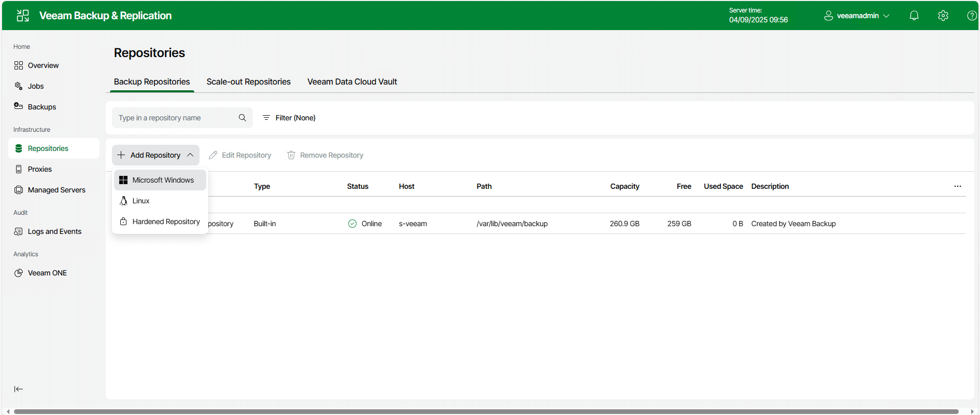Go to Jobs in sidebar
Screen dimensions: 980x415
[x=36, y=86]
